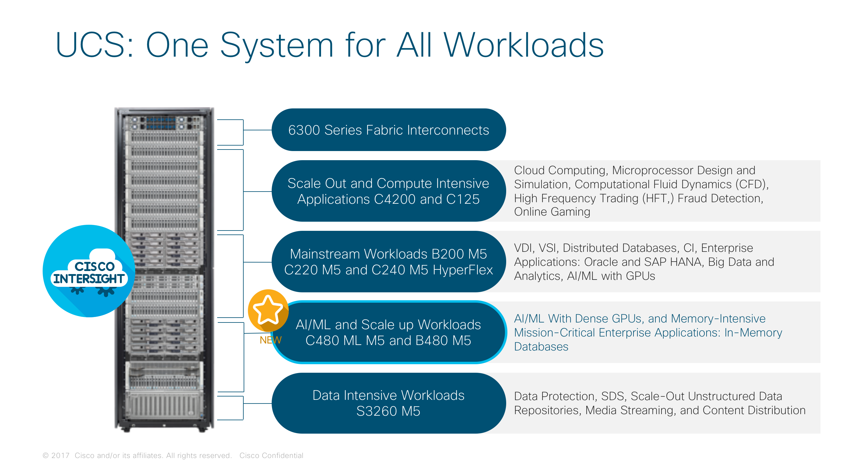This screenshot has height=472, width=868.
Task: Click the Cisco copyright footer text
Action: pos(137,455)
